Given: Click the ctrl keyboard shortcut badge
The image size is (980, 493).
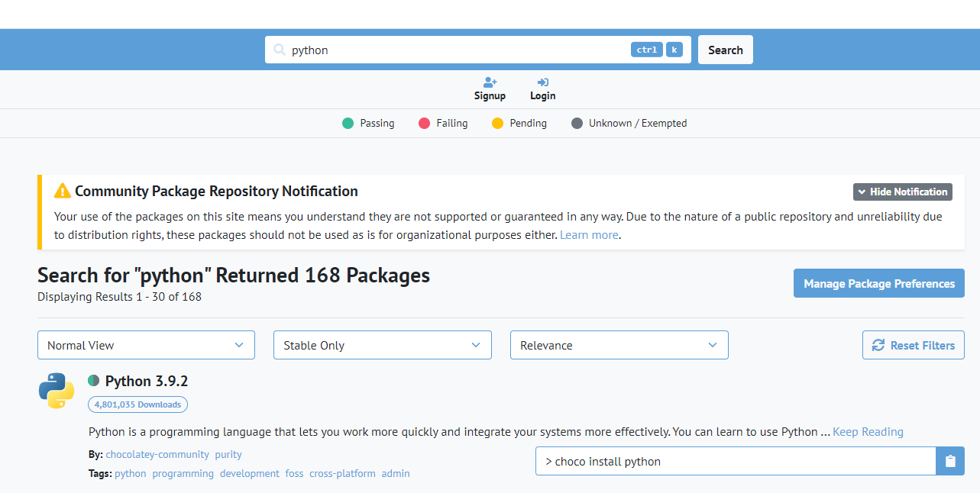Looking at the screenshot, I should point(647,50).
